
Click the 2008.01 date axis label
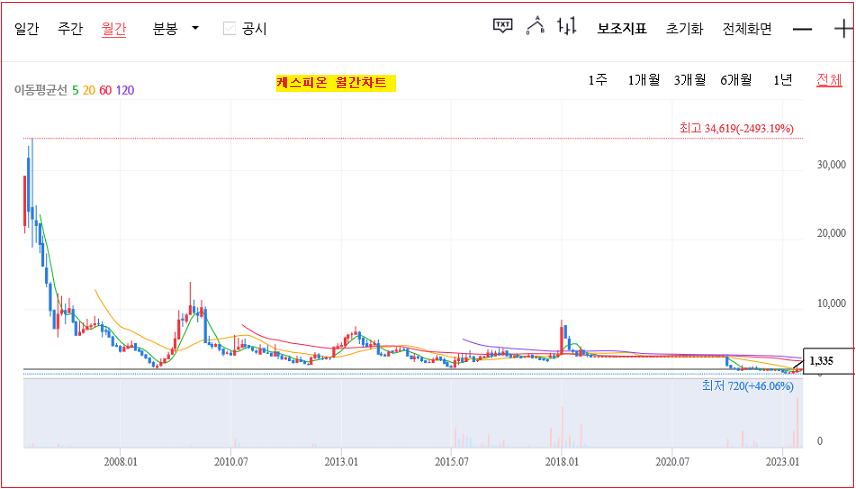coord(121,462)
